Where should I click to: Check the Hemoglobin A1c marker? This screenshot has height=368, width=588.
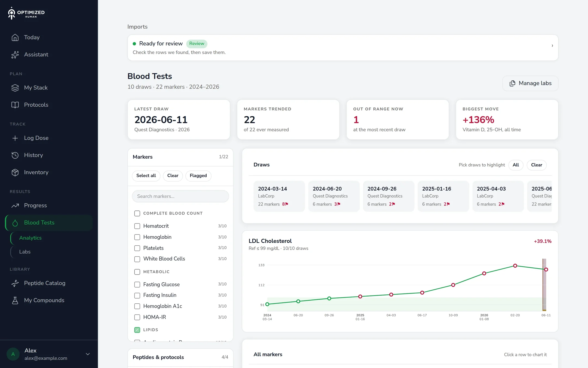point(137,306)
